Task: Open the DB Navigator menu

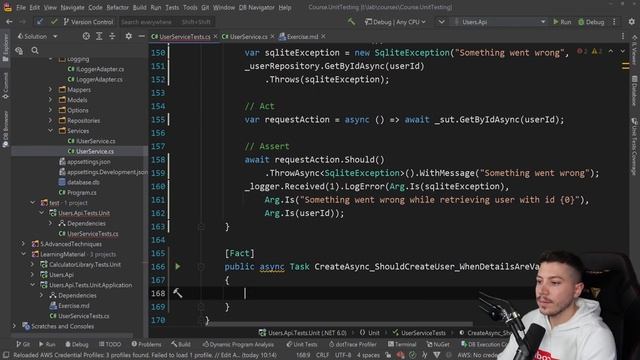Action: [x=257, y=7]
